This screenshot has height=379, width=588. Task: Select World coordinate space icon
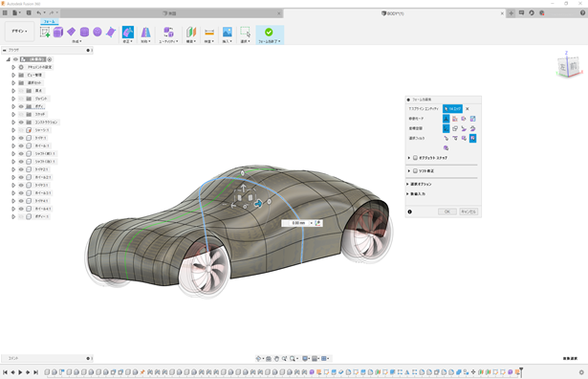[446, 128]
